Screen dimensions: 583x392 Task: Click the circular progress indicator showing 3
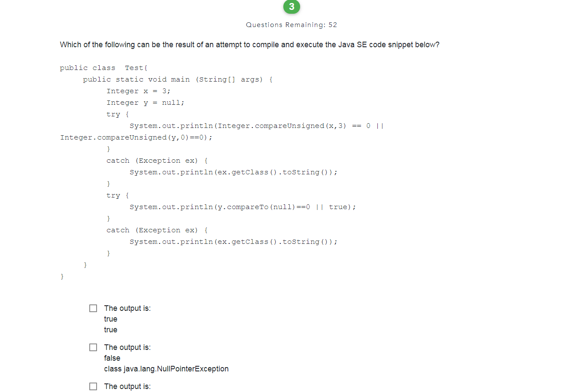pos(291,7)
